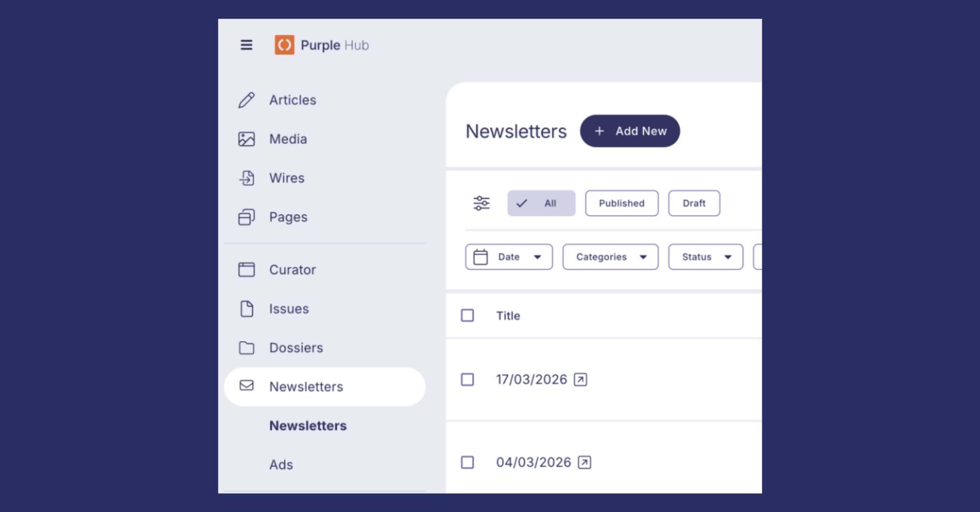Open the Categories dropdown
The image size is (980, 512).
611,257
